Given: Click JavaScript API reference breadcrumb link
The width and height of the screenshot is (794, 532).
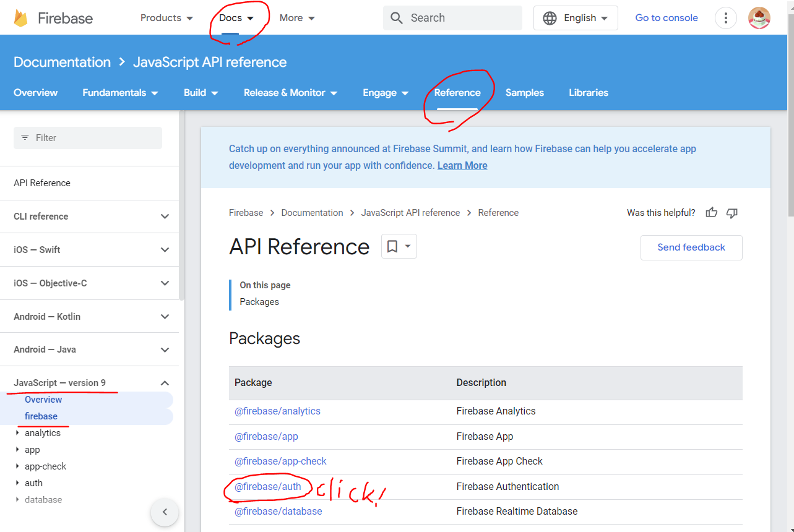Looking at the screenshot, I should coord(411,213).
